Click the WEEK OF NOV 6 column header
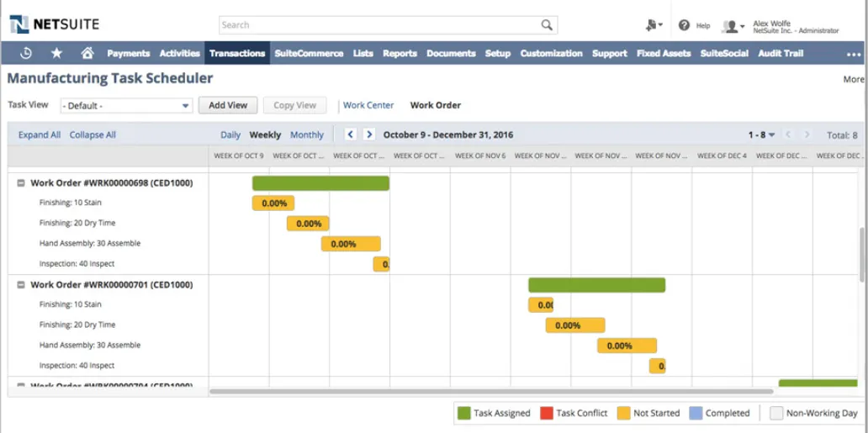 click(480, 156)
